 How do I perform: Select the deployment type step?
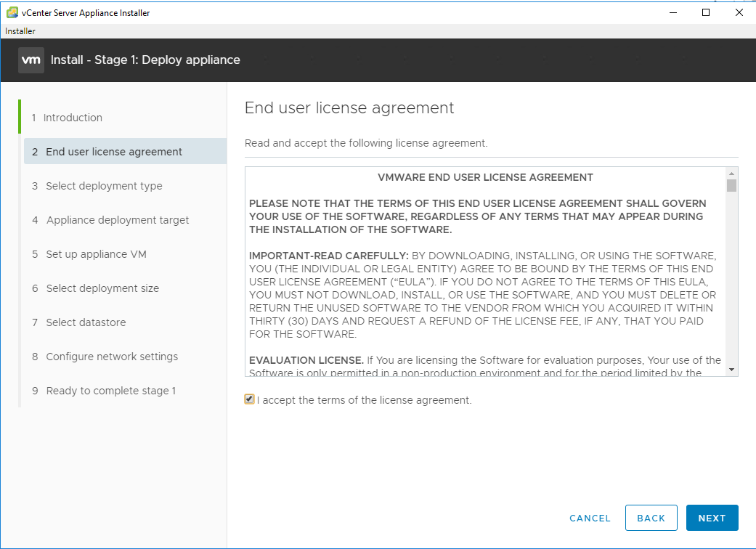coord(104,186)
